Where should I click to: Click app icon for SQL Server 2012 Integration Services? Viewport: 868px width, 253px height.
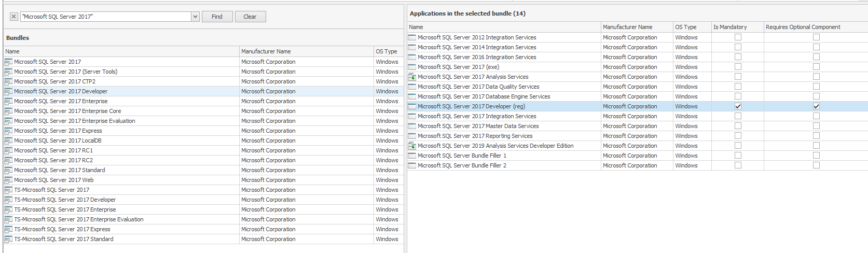pos(412,37)
